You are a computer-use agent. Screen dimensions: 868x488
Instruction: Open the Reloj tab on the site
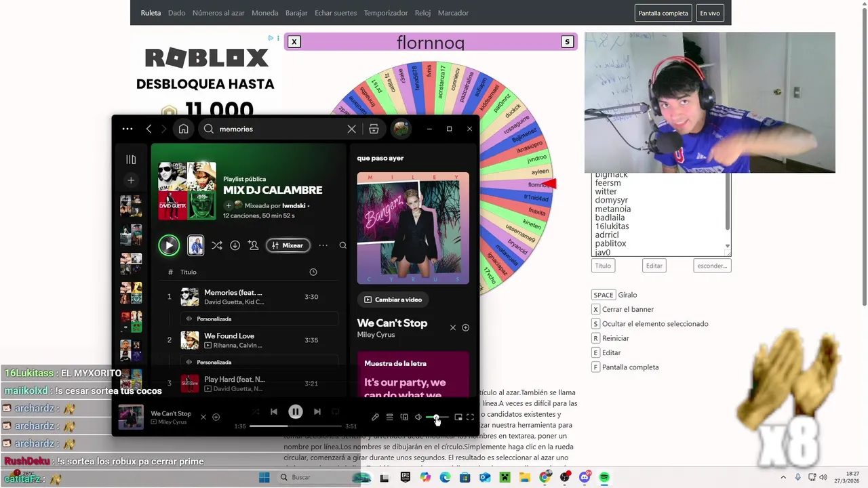point(422,13)
